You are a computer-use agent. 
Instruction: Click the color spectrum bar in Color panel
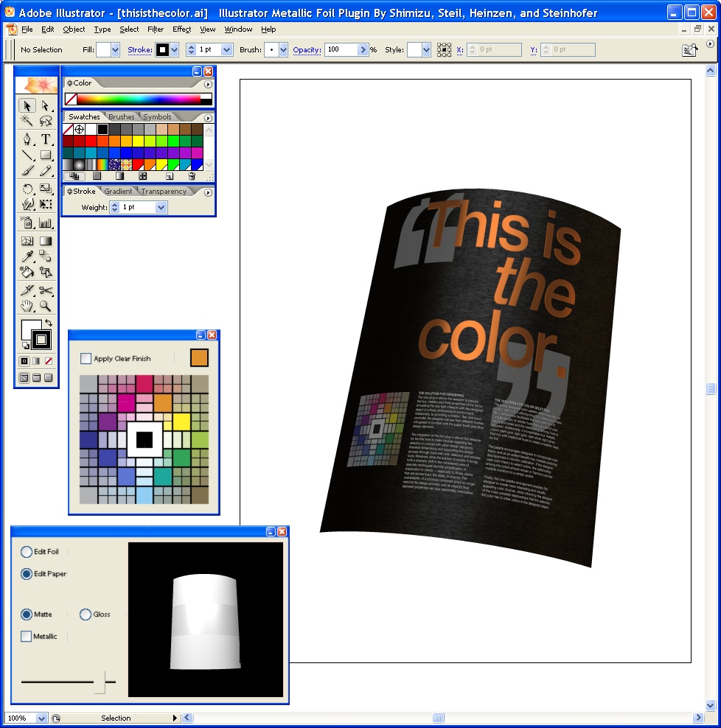pyautogui.click(x=139, y=99)
